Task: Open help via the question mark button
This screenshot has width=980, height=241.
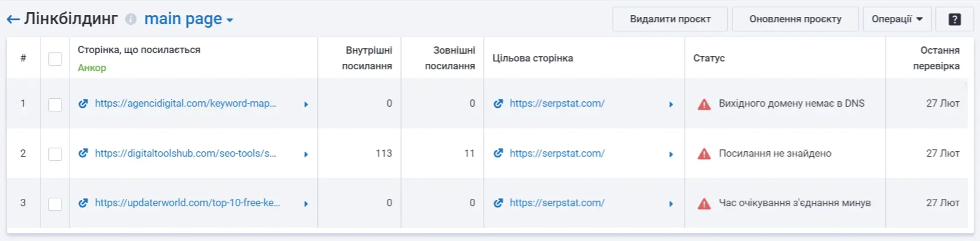Action: [x=955, y=19]
